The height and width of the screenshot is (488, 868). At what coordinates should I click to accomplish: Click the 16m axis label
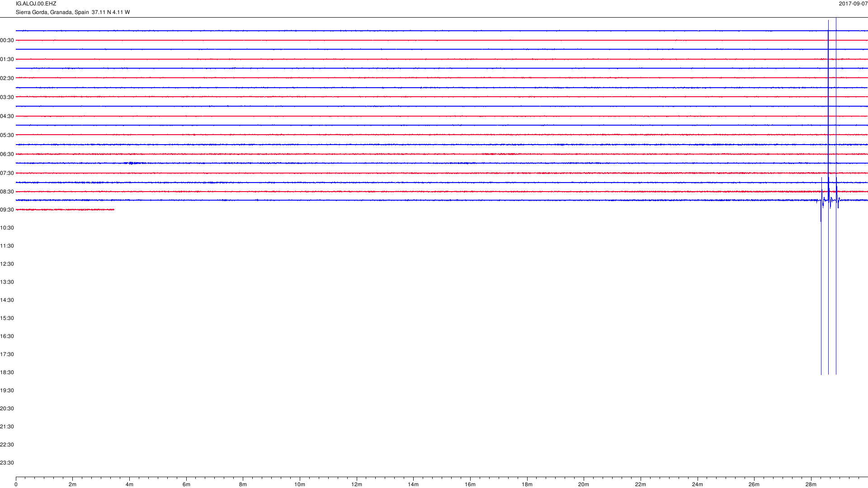point(470,484)
